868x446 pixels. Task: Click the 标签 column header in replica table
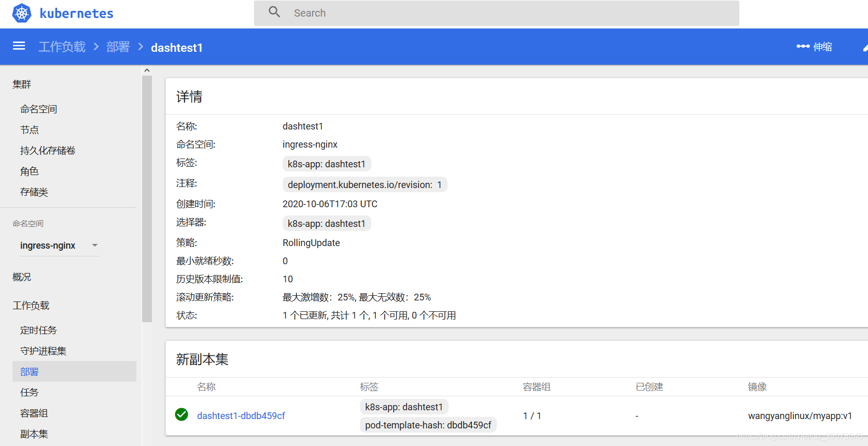[x=369, y=386]
